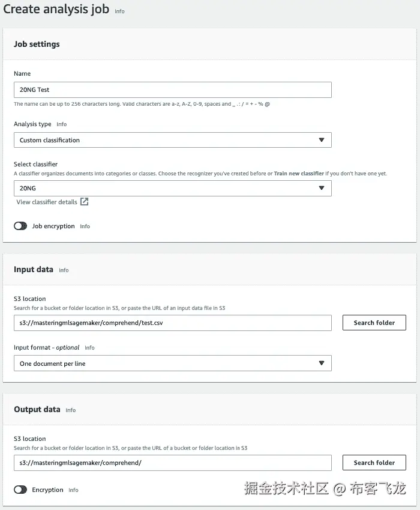Click Search folder for Input data
The width and height of the screenshot is (420, 510).
click(374, 323)
